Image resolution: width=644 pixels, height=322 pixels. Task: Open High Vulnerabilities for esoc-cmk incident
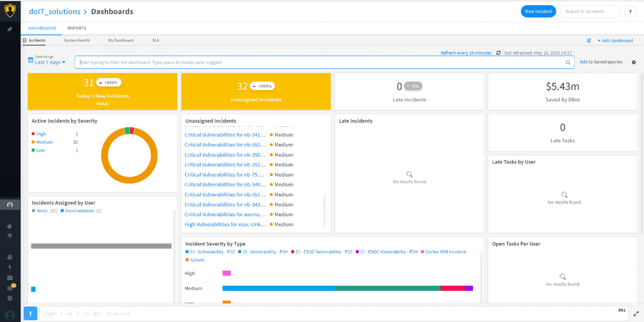[x=225, y=224]
